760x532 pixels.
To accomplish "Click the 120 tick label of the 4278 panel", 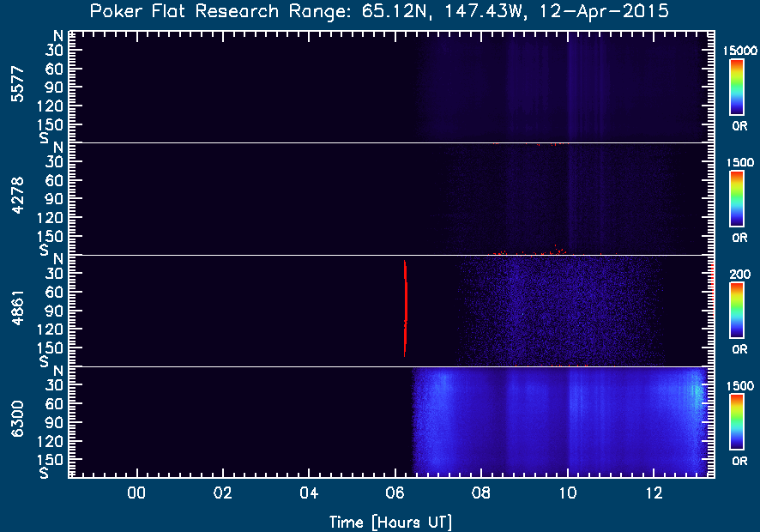I will (x=51, y=218).
